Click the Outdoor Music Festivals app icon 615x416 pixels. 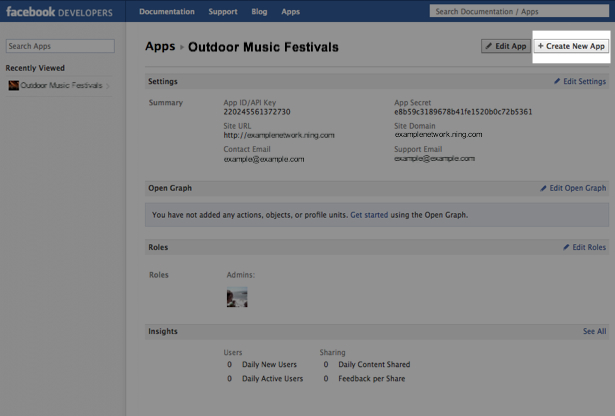coord(14,85)
